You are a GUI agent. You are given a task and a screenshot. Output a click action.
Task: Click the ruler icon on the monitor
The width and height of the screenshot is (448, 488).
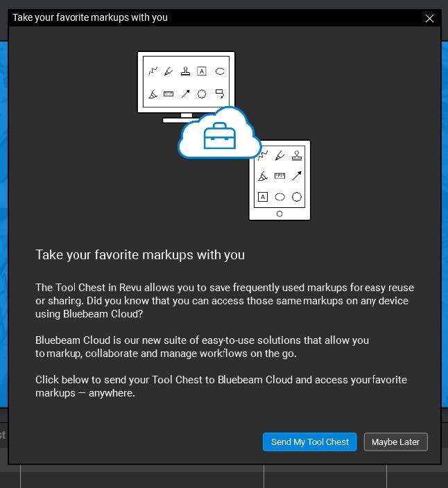coord(169,94)
